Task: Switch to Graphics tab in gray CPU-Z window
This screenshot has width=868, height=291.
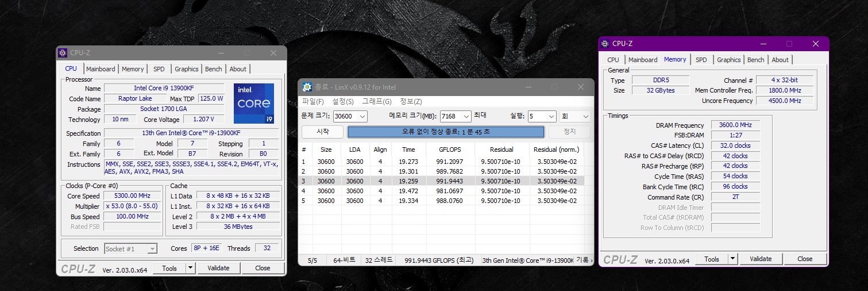Action: pyautogui.click(x=187, y=69)
